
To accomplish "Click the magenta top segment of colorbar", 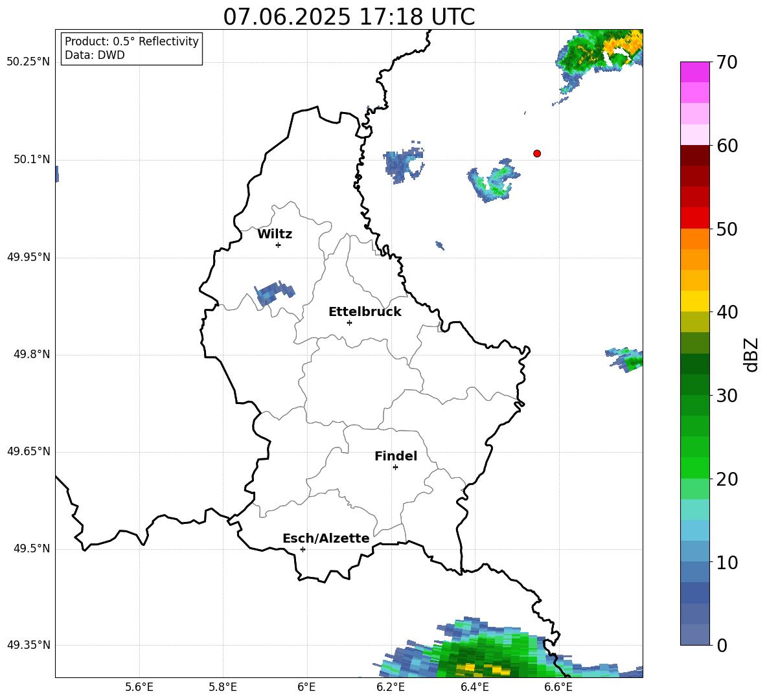I will pyautogui.click(x=694, y=72).
